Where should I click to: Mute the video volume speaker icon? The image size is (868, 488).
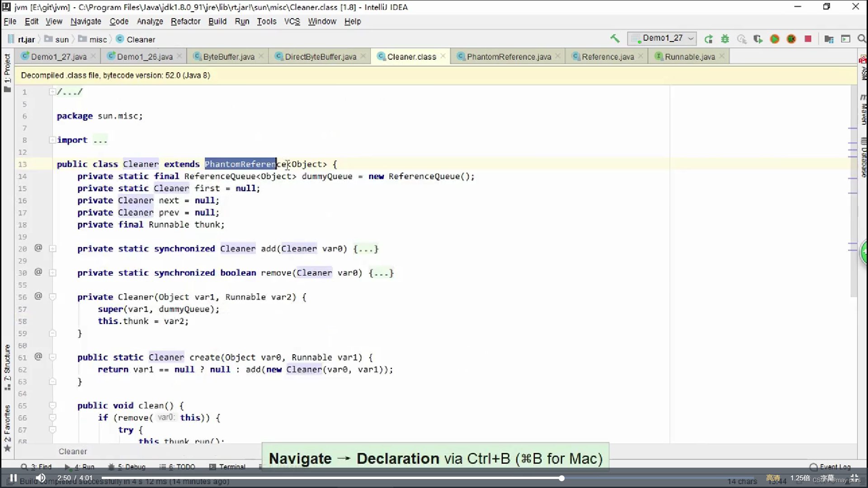41,478
